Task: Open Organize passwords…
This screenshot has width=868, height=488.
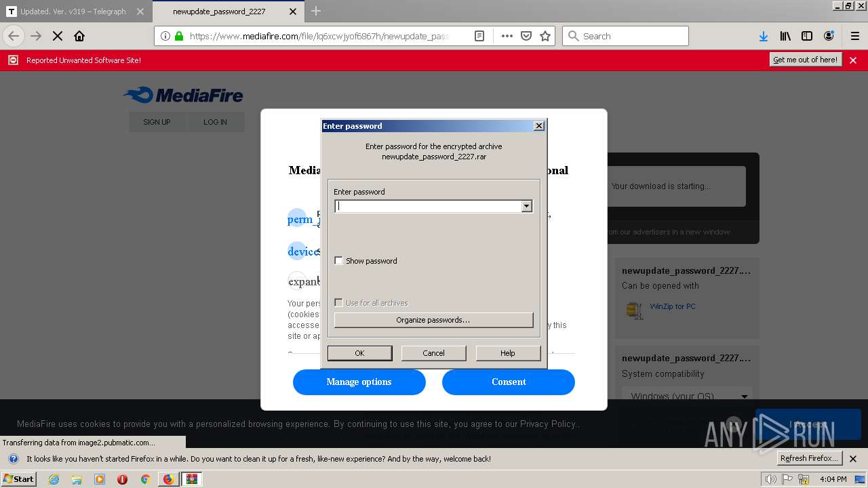Action: coord(433,320)
